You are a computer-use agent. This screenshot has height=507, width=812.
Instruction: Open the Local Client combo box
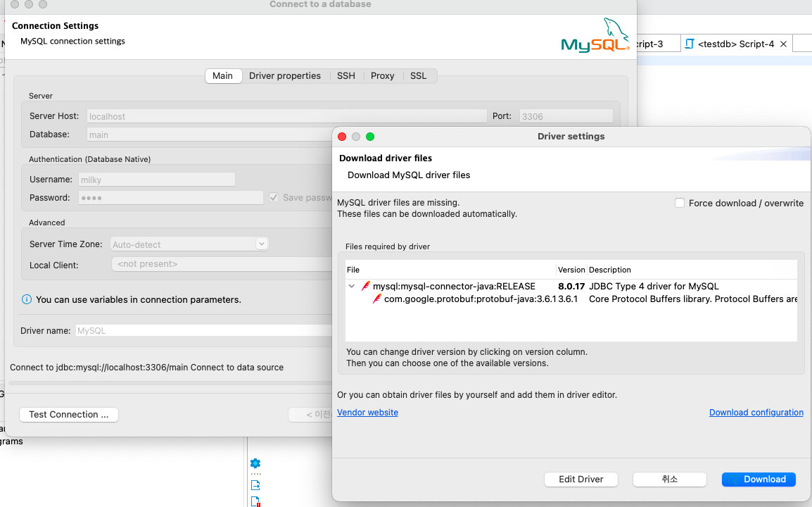point(222,264)
